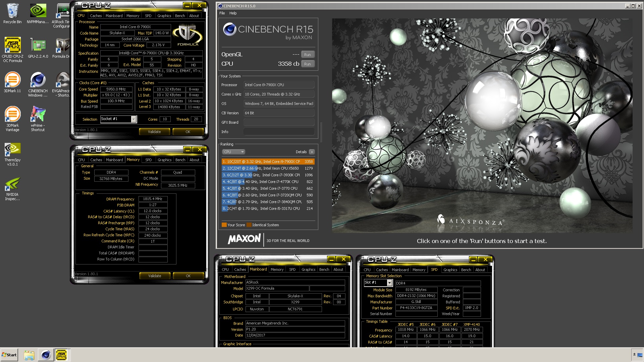Open CPUID CPU-Z OC Formula desktop icon
This screenshot has height=362, width=644.
pos(12,50)
